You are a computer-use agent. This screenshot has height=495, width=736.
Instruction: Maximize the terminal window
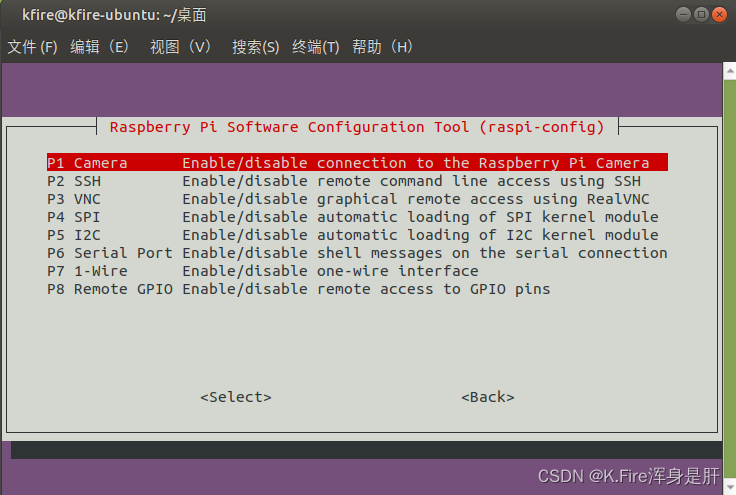coord(701,15)
